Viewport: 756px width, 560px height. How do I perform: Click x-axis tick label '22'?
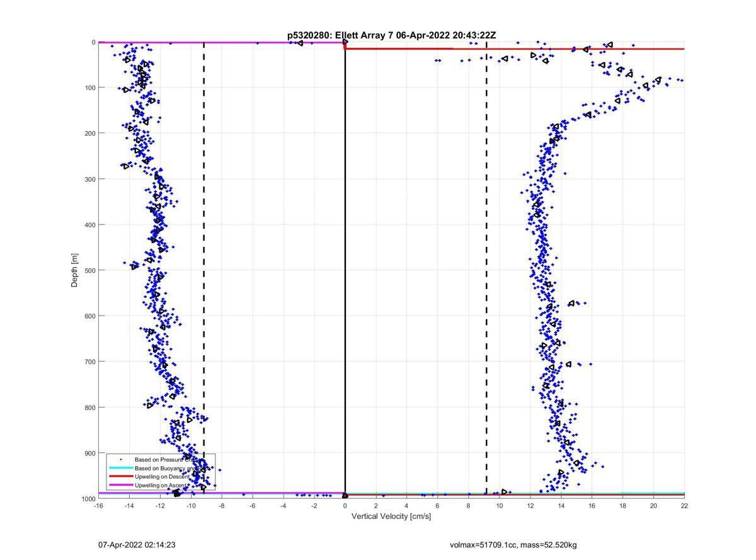[685, 505]
